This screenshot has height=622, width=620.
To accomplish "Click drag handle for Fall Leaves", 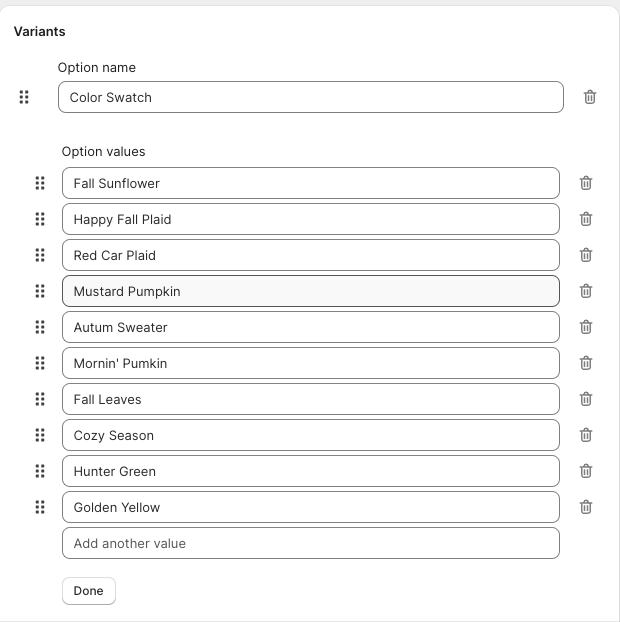I will point(40,399).
